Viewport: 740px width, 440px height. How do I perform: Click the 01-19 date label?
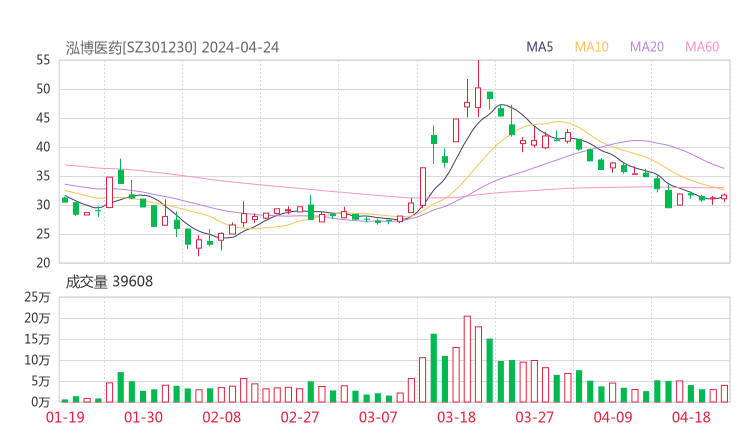pyautogui.click(x=65, y=417)
